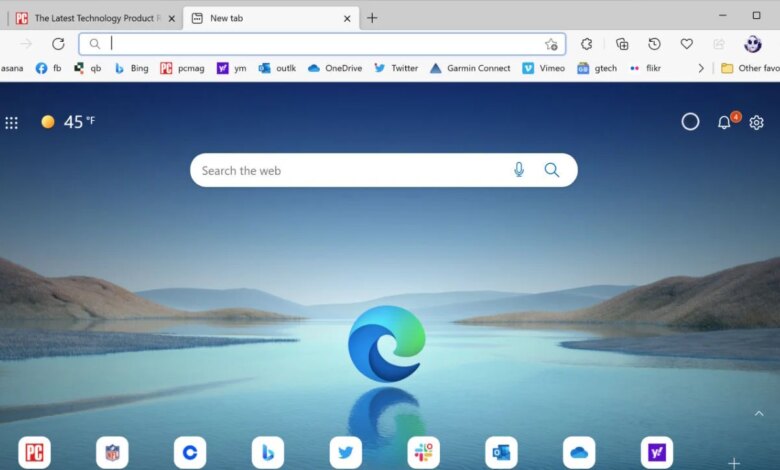Open page settings gear icon
780x470 pixels.
756,122
